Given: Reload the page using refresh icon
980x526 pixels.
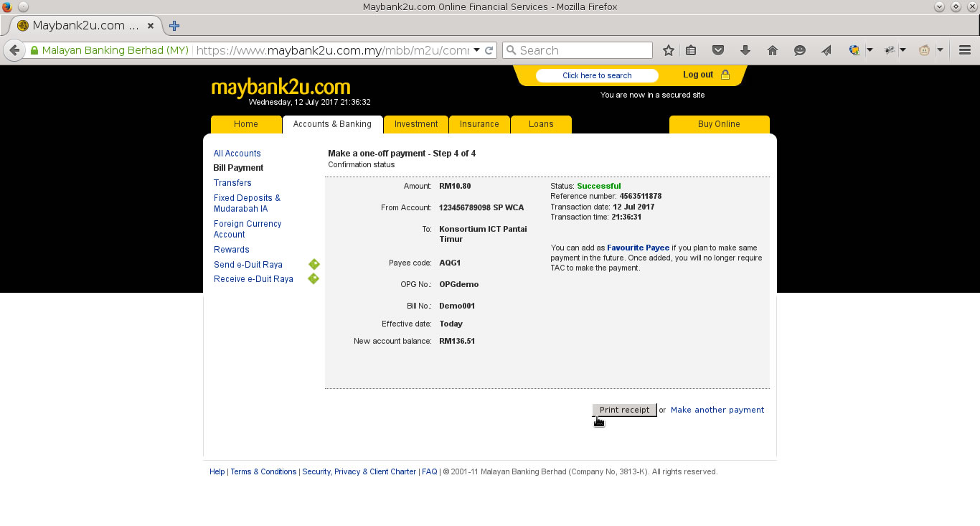Looking at the screenshot, I should pyautogui.click(x=489, y=50).
